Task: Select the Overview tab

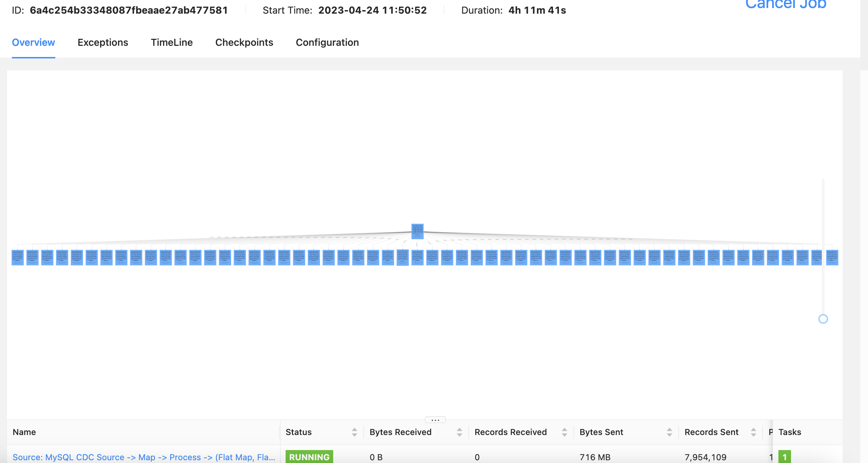Action: tap(33, 42)
